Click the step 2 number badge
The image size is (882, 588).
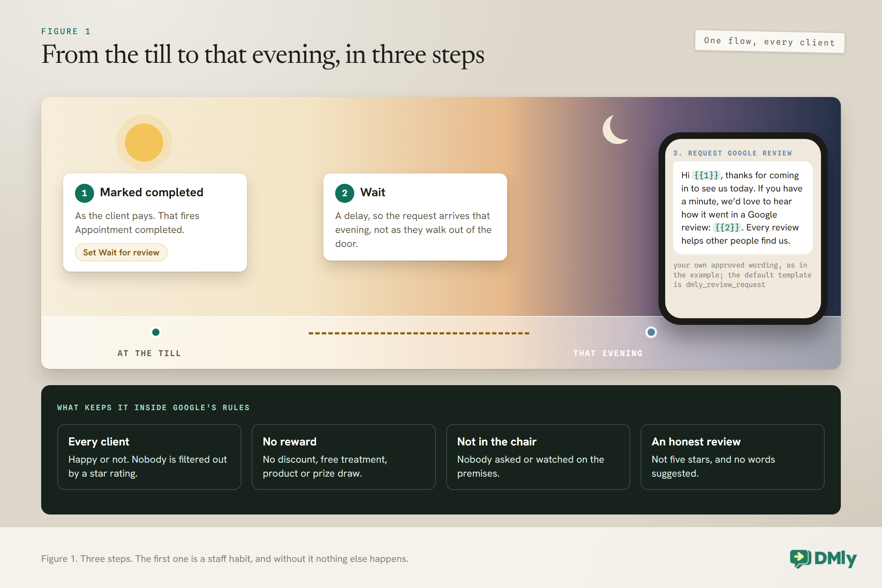pyautogui.click(x=345, y=193)
